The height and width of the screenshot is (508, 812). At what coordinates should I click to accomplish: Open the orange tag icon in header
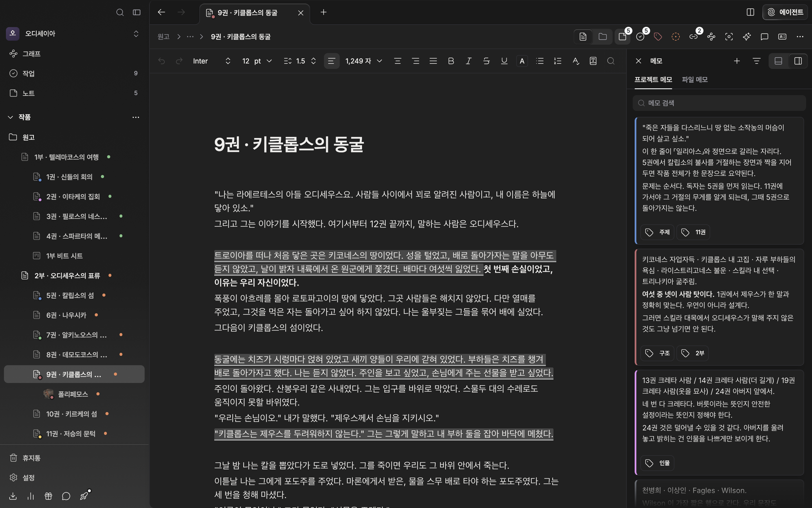[x=658, y=37]
